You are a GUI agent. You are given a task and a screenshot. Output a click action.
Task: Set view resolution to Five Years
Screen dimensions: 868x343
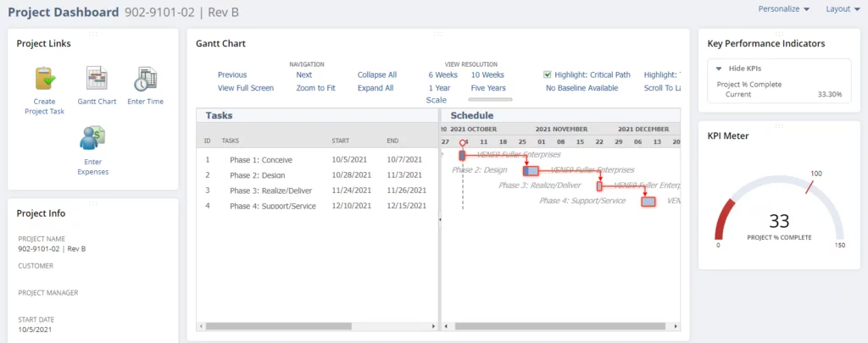488,88
